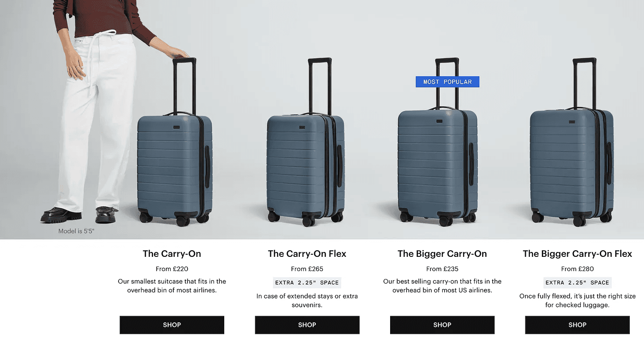Click SHOP under The Bigger Carry-On Flex
The height and width of the screenshot is (341, 644).
tap(577, 325)
